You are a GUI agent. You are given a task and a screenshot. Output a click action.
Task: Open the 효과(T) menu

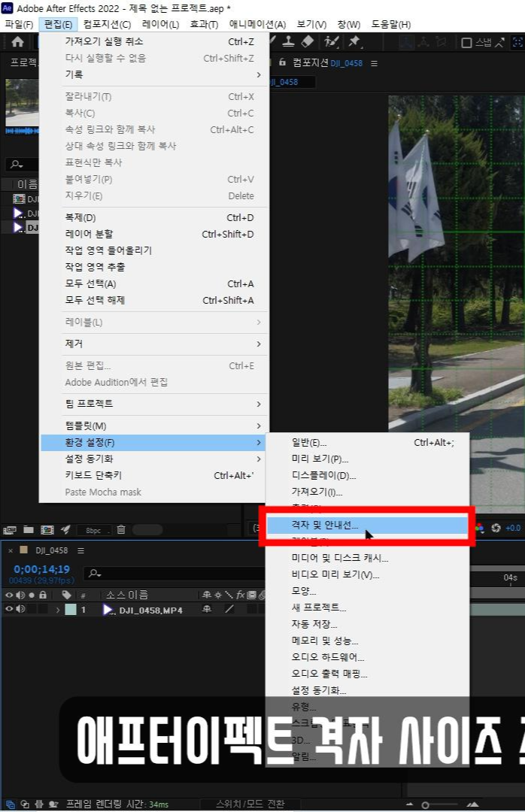click(204, 24)
